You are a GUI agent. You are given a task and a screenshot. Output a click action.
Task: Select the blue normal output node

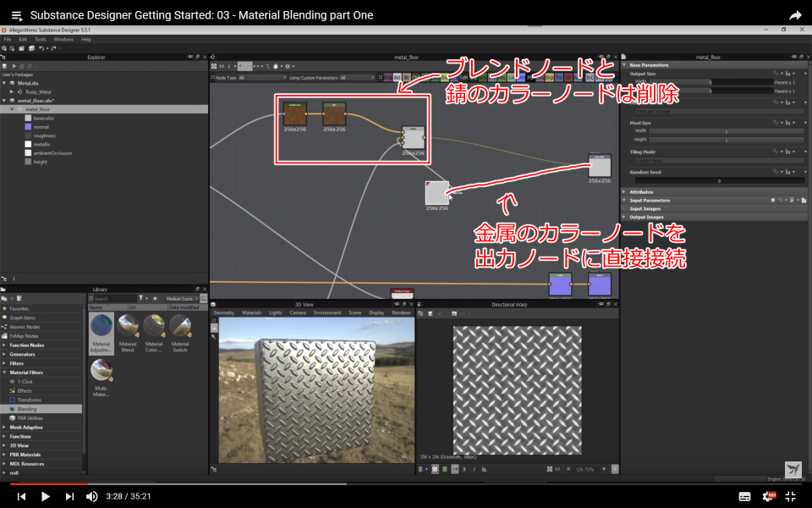pos(600,284)
